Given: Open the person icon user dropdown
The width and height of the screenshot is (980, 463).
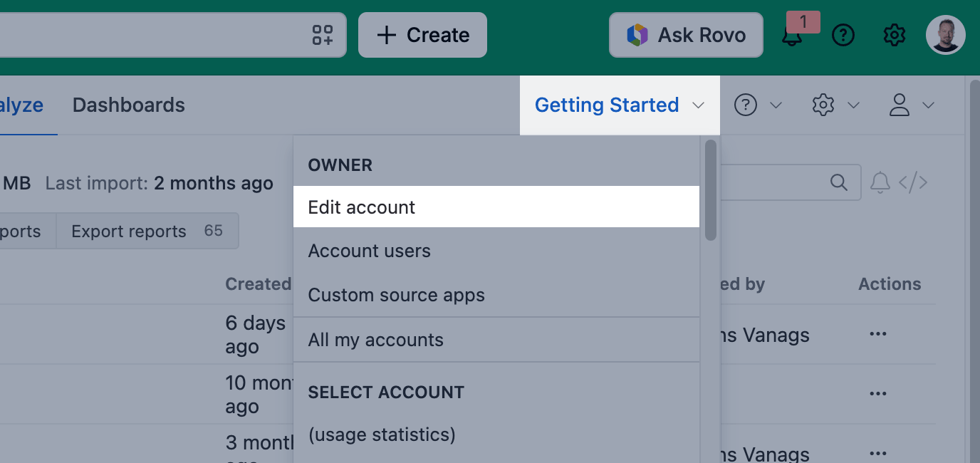Looking at the screenshot, I should click(912, 105).
